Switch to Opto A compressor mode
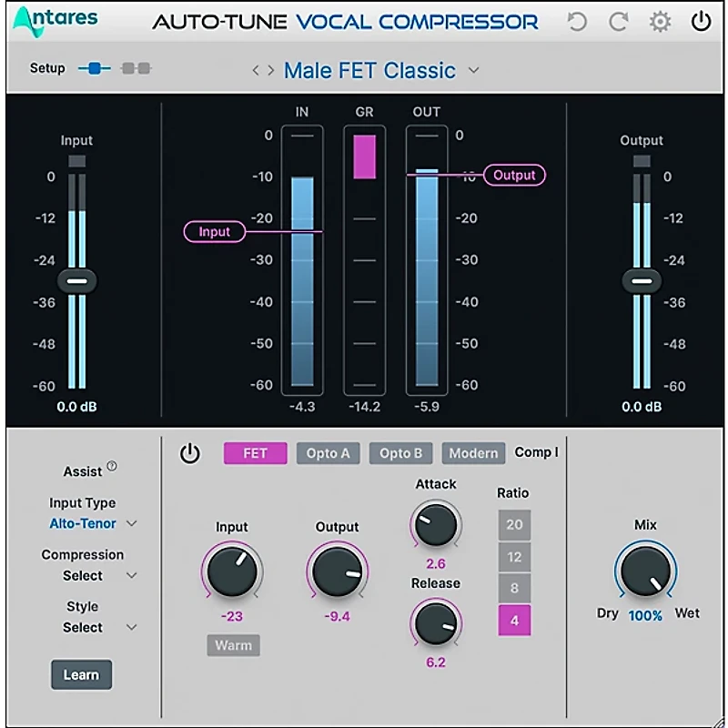Viewport: 728px width, 728px height. point(328,453)
